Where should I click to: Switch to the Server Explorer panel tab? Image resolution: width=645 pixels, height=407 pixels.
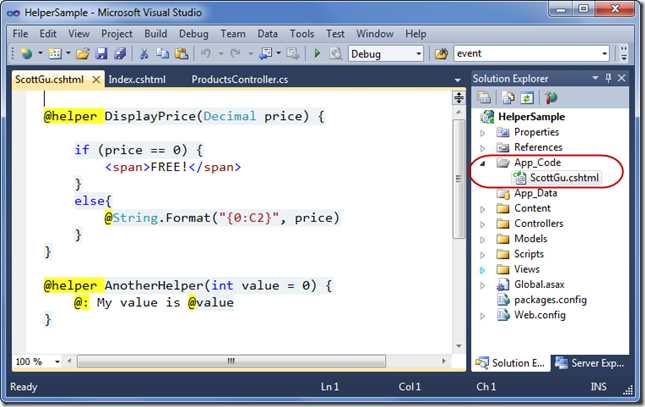coord(590,363)
